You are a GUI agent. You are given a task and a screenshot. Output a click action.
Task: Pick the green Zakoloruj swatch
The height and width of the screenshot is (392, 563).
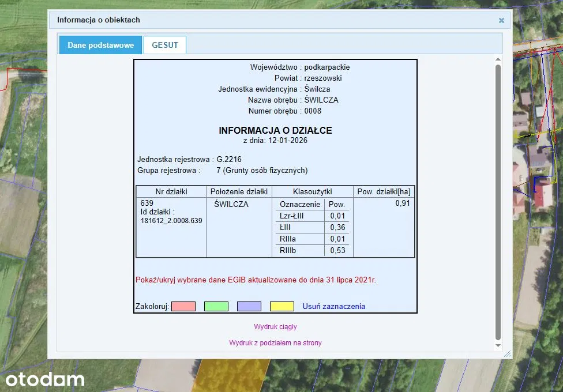(216, 306)
